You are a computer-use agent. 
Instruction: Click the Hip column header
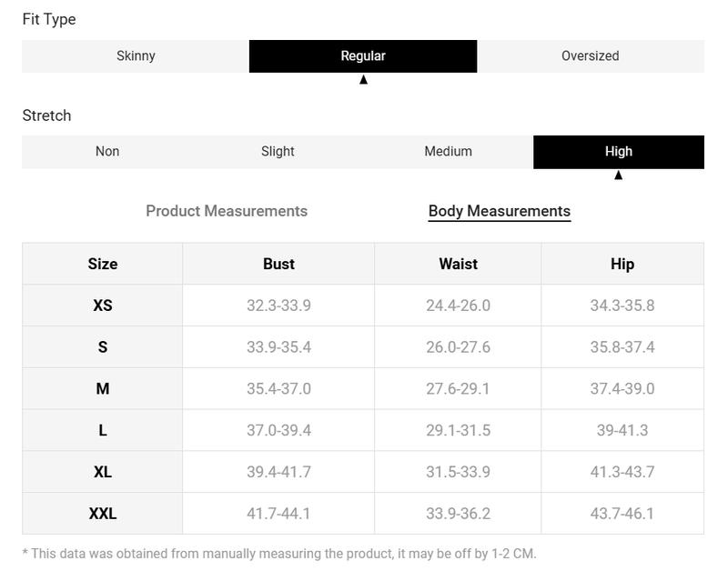click(x=622, y=264)
